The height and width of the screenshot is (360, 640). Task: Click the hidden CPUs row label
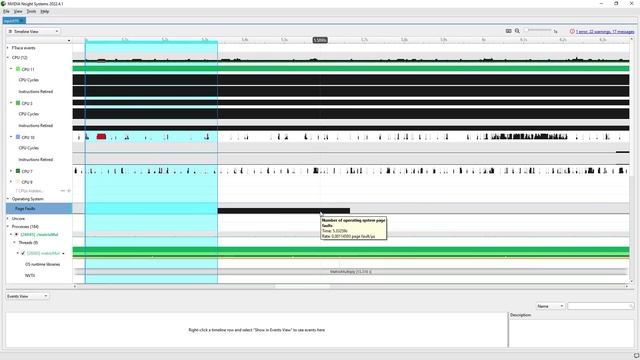coord(29,191)
